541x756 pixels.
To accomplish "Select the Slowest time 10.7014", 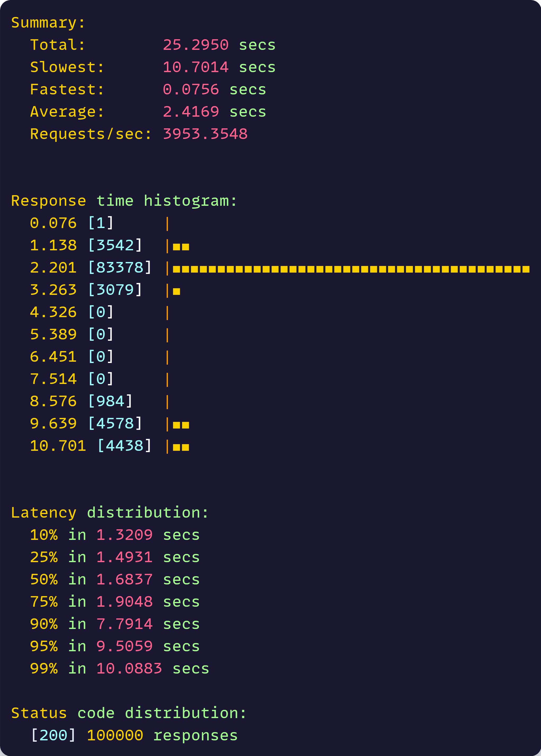I will pos(196,67).
